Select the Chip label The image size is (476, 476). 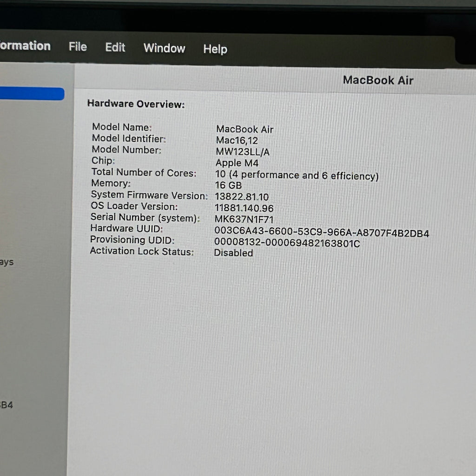(x=103, y=160)
